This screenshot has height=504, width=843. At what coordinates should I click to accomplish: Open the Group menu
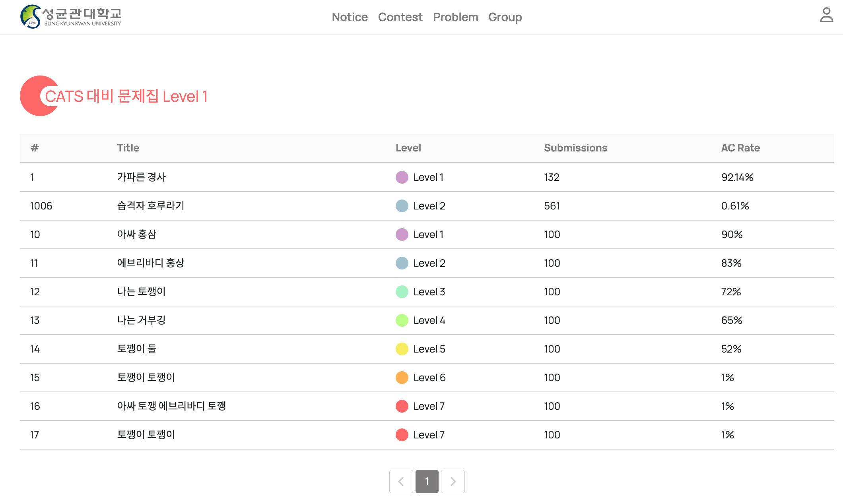(x=505, y=17)
